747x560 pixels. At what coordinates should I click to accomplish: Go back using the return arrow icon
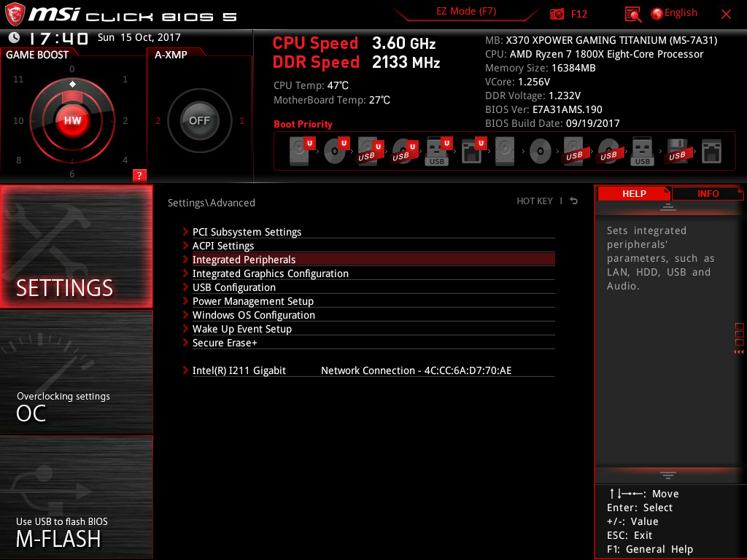click(x=574, y=201)
